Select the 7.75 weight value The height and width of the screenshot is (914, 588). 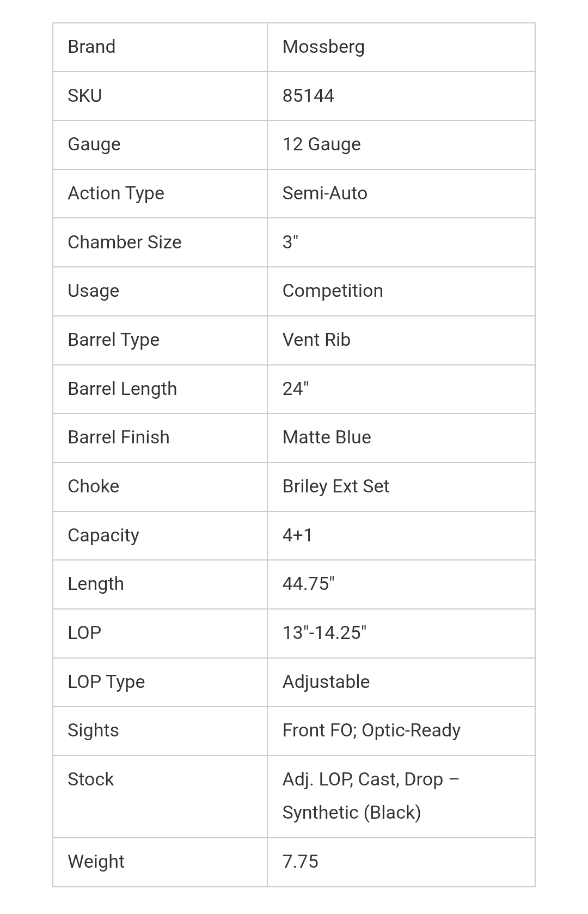tap(300, 862)
